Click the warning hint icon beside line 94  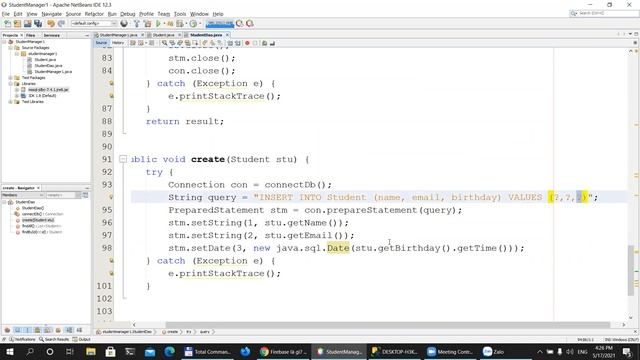point(111,197)
